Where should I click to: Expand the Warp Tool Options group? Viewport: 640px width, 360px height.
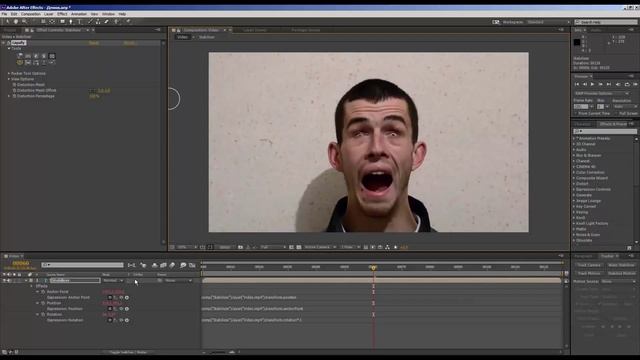click(x=9, y=73)
